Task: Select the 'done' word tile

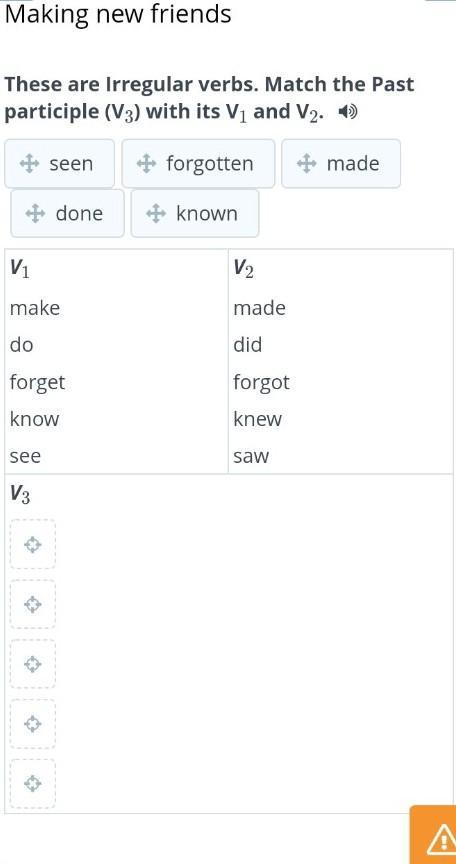Action: [x=67, y=213]
